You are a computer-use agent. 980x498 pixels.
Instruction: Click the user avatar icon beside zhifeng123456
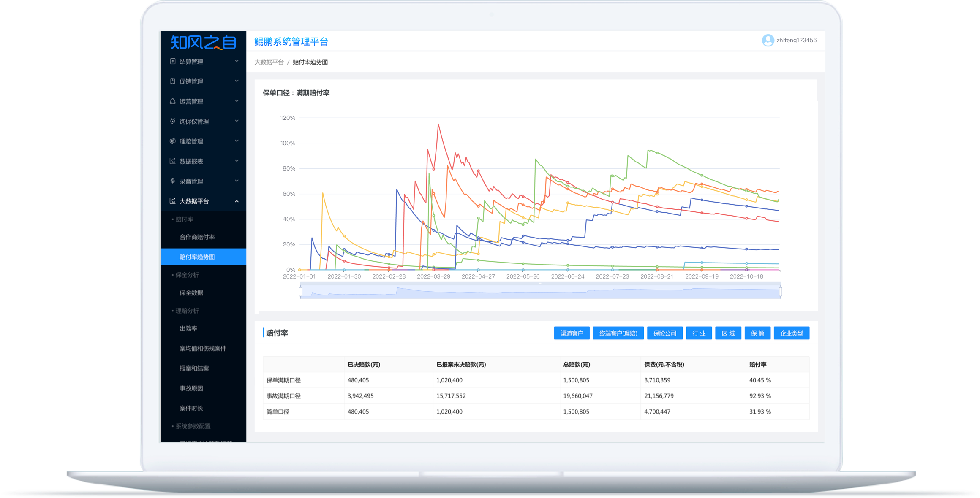pyautogui.click(x=768, y=41)
